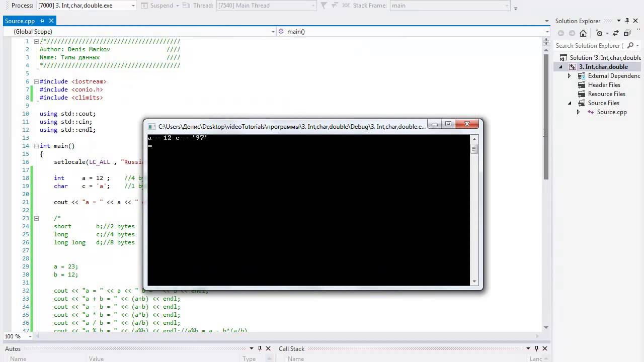
Task: Click the External Dependencies folder icon
Action: 581,76
